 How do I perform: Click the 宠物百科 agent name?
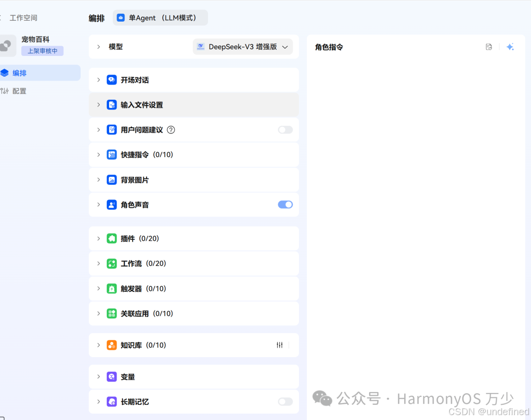35,40
